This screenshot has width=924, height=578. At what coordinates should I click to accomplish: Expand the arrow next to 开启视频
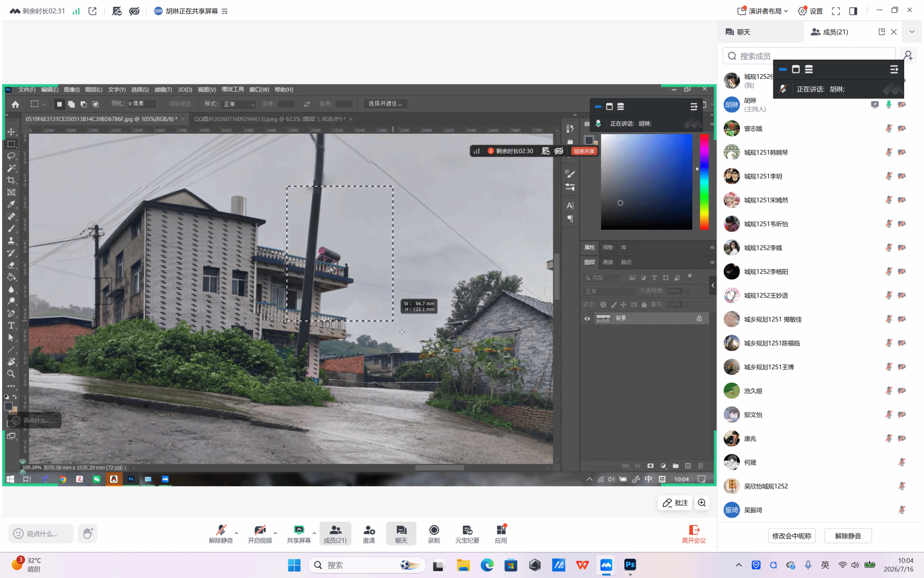(275, 533)
